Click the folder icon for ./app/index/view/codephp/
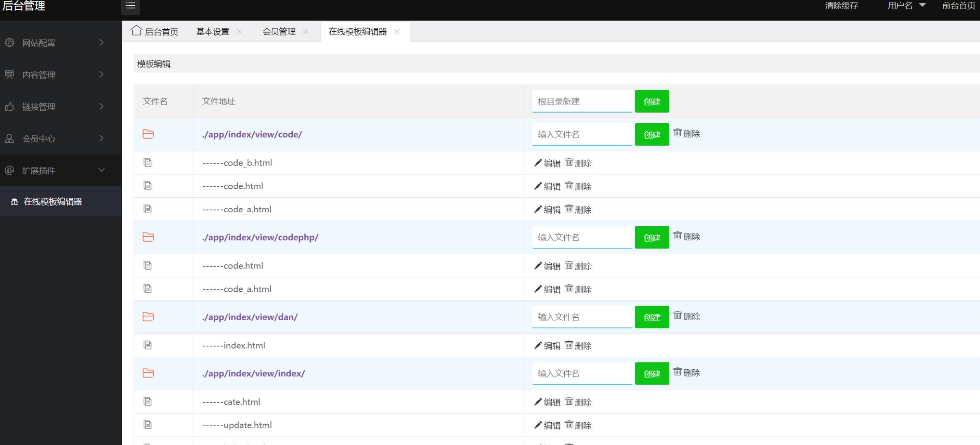This screenshot has width=980, height=445. pos(148,237)
